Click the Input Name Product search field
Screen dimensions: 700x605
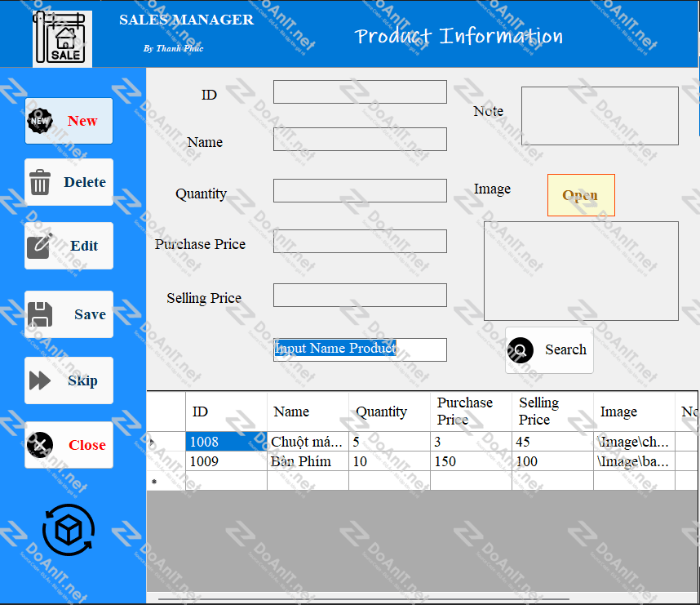pos(360,349)
